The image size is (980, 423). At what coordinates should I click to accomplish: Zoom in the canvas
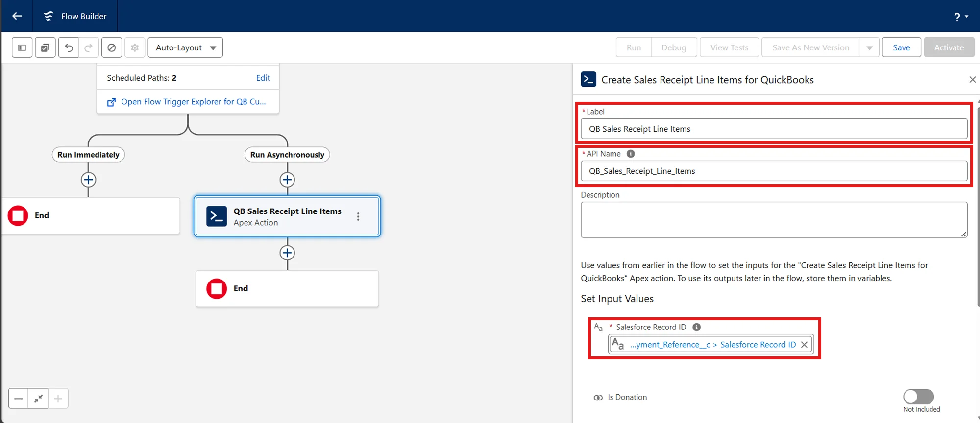58,399
